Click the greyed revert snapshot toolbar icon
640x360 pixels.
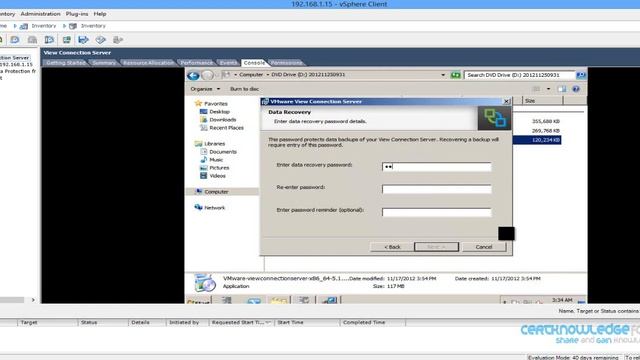[x=118, y=40]
